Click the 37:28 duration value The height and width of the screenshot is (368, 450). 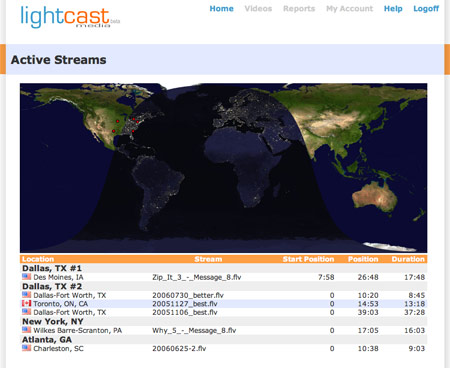414,312
